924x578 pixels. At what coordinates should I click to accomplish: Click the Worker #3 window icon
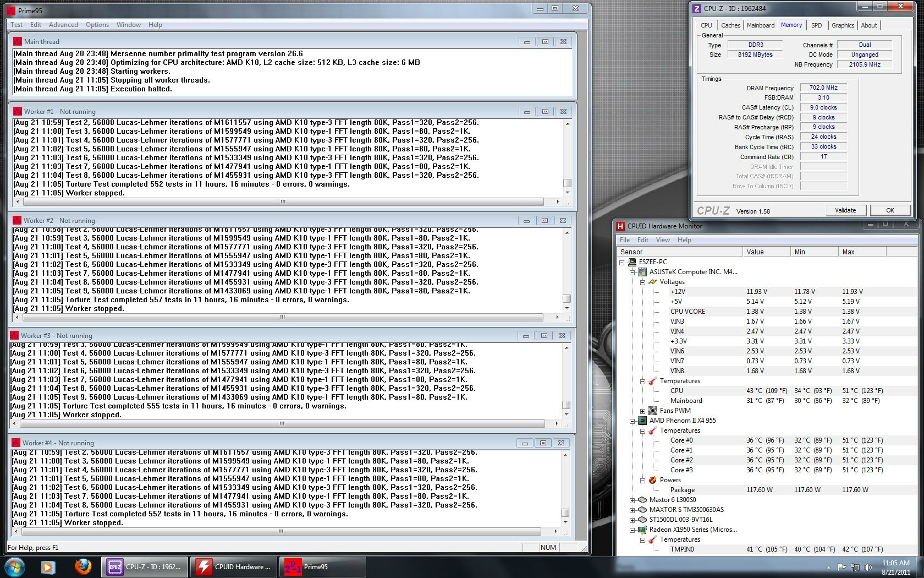click(x=14, y=335)
